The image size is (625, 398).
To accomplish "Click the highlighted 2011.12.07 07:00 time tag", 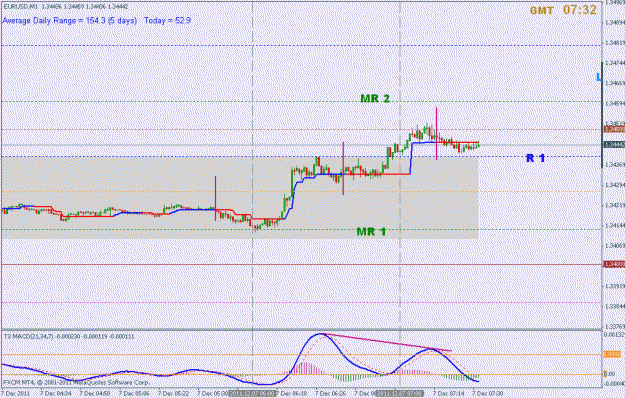I will (x=400, y=393).
